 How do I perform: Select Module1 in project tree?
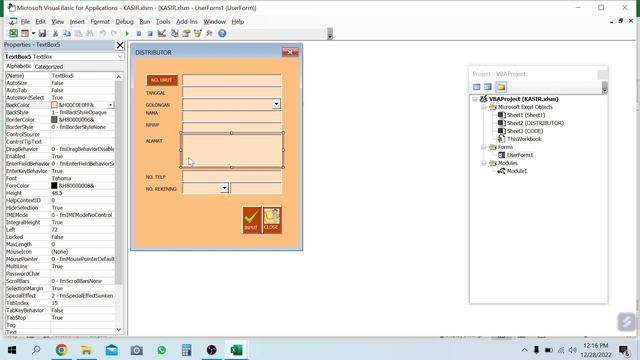click(517, 171)
